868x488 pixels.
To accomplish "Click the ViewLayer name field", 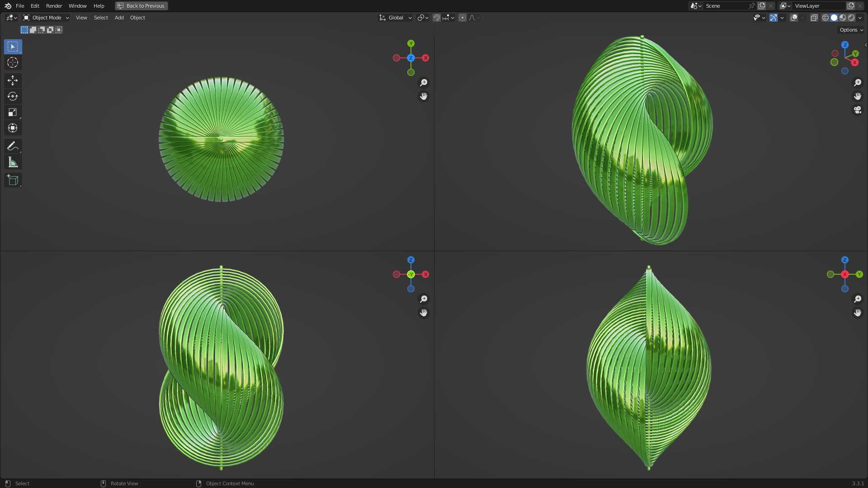I will point(819,6).
